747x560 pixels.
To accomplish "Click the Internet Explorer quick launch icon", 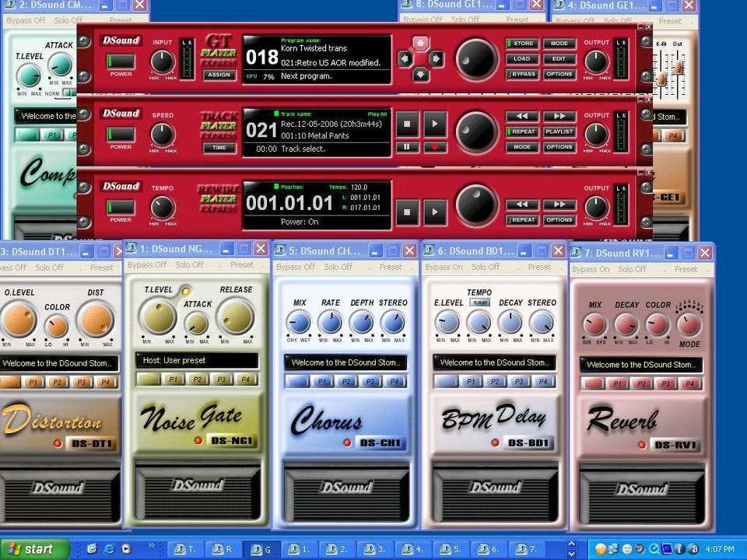I will pyautogui.click(x=109, y=548).
